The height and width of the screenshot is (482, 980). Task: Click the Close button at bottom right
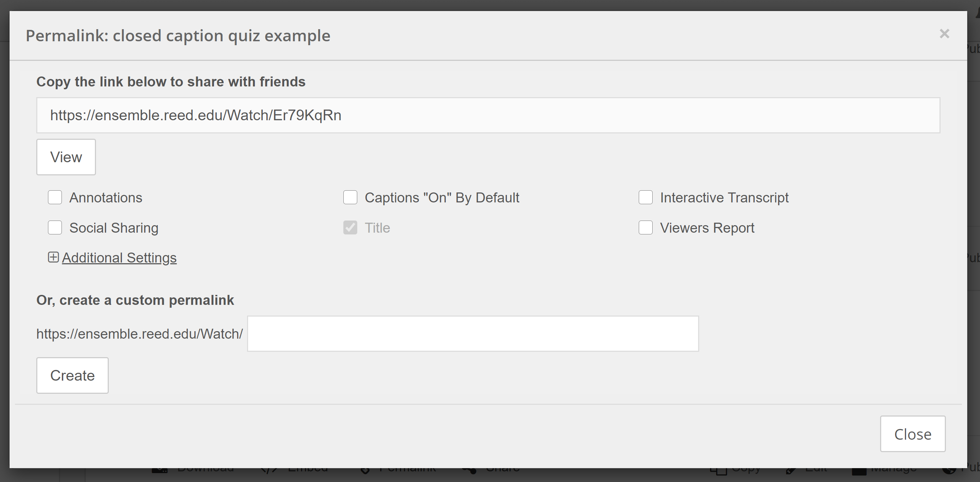click(x=913, y=434)
